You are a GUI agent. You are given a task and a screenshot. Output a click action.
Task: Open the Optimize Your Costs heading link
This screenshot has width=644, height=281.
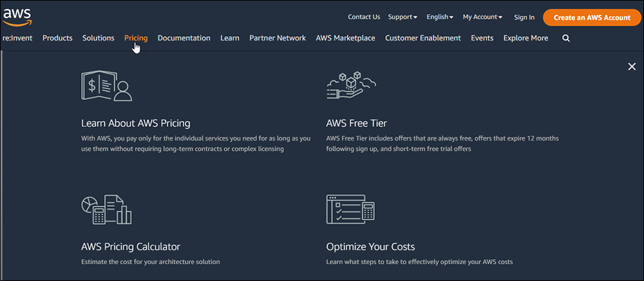click(370, 246)
